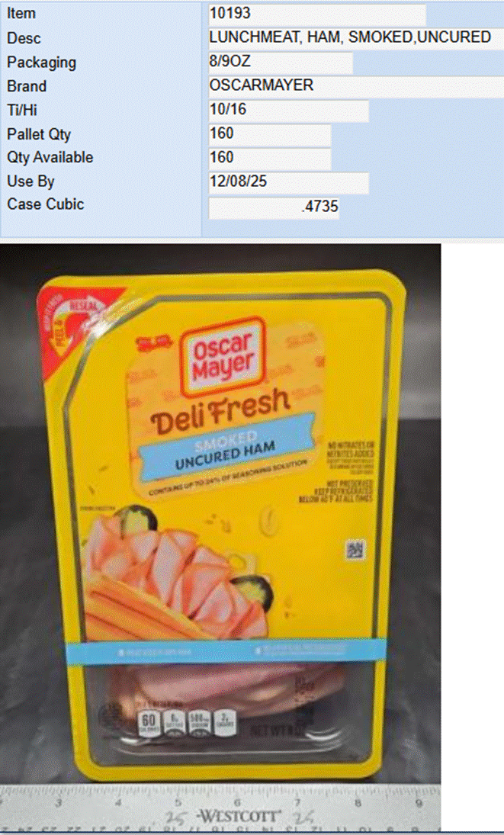
Task: Click the Ti/Hi field showing 10/16
Action: (x=288, y=110)
